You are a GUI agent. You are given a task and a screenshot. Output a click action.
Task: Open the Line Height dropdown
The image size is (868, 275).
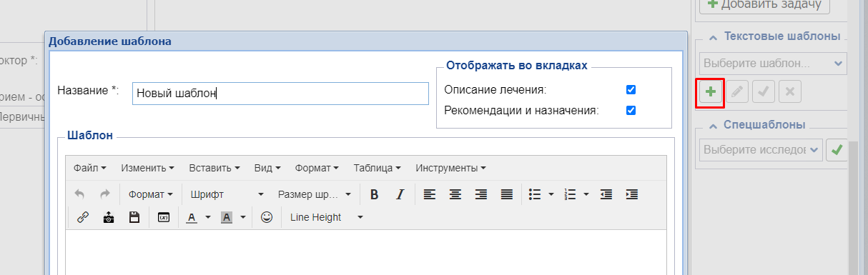[326, 217]
